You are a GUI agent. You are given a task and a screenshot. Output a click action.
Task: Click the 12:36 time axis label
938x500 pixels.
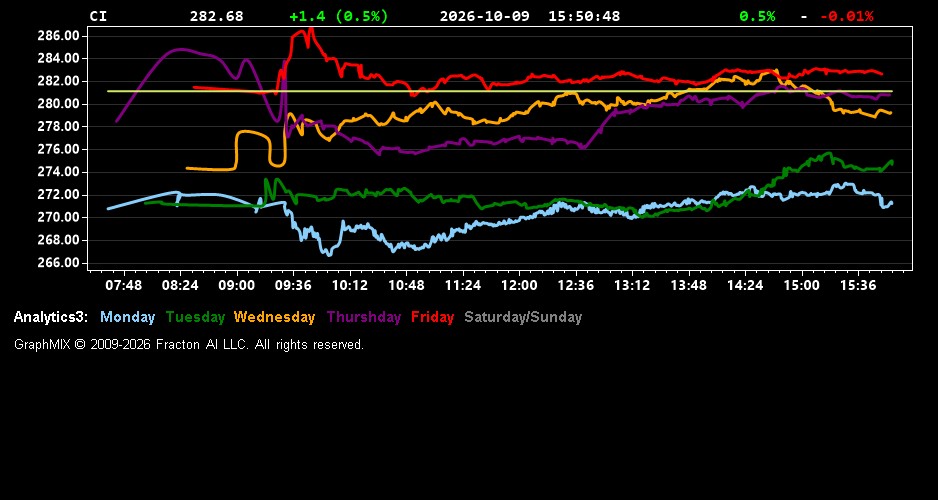click(x=575, y=286)
